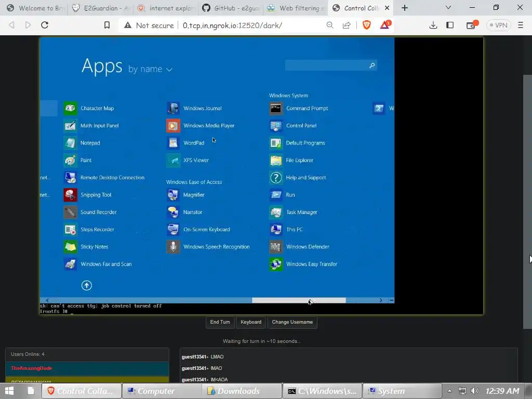Click Change Username button
Image resolution: width=532 pixels, height=399 pixels.
point(292,322)
